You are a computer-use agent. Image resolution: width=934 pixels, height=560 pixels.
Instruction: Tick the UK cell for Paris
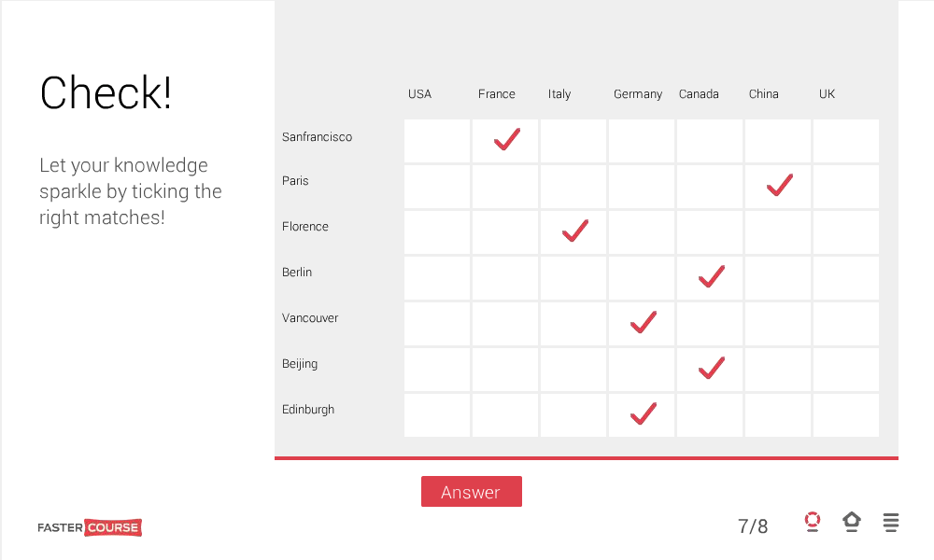click(846, 187)
